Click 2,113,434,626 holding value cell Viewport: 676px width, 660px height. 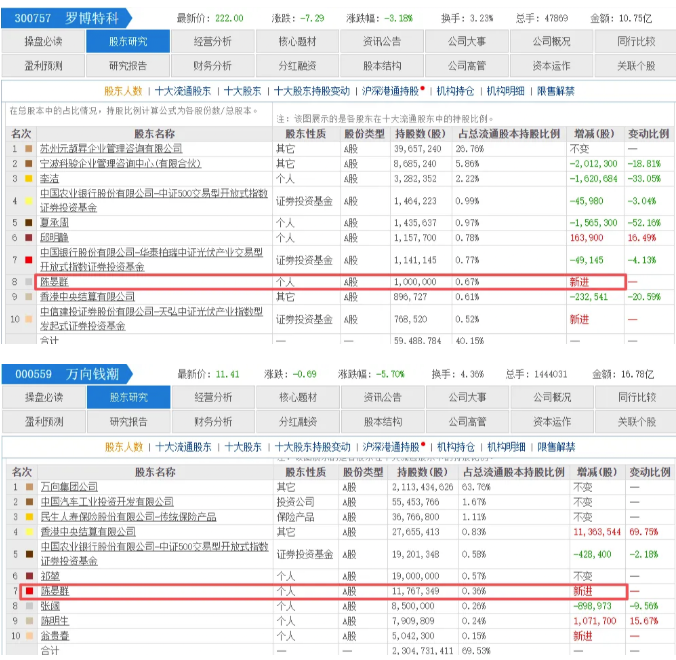pyautogui.click(x=422, y=487)
